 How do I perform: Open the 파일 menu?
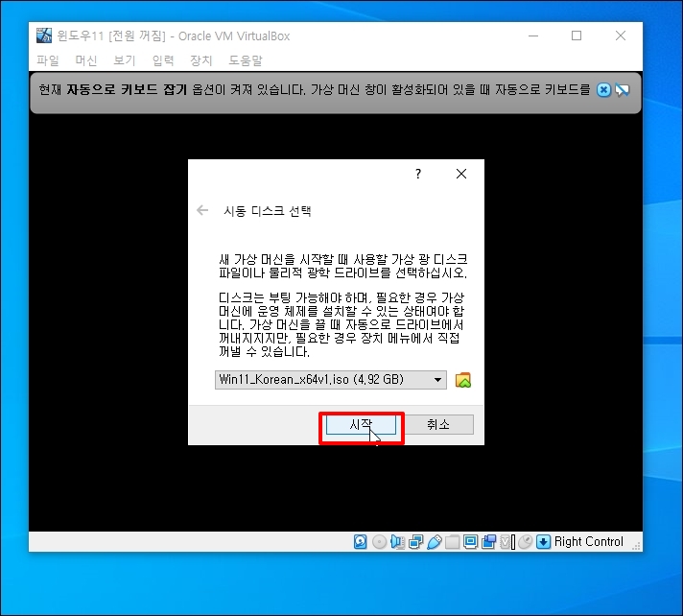tap(47, 60)
